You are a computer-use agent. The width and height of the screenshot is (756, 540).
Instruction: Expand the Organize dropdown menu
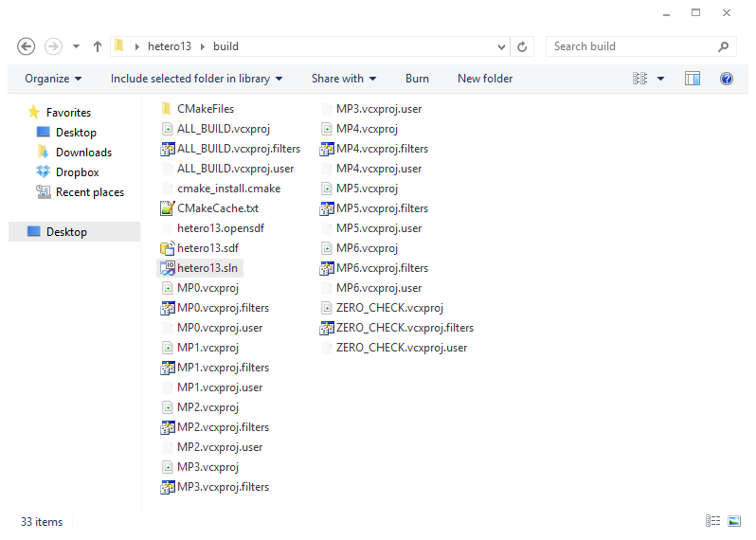click(x=53, y=79)
